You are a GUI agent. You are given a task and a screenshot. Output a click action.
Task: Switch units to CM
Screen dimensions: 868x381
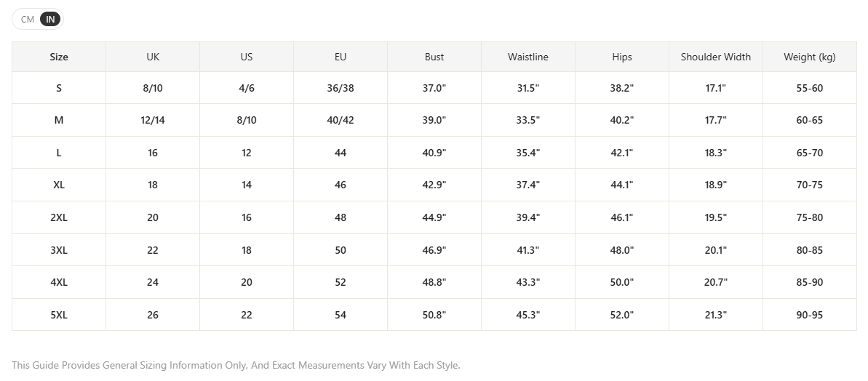[28, 20]
